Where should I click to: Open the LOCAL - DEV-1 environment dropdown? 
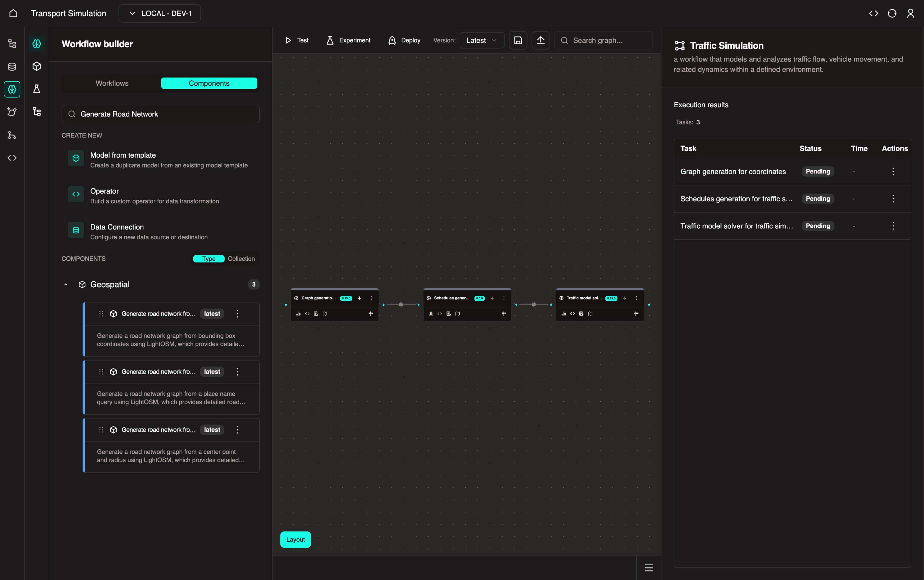[160, 13]
